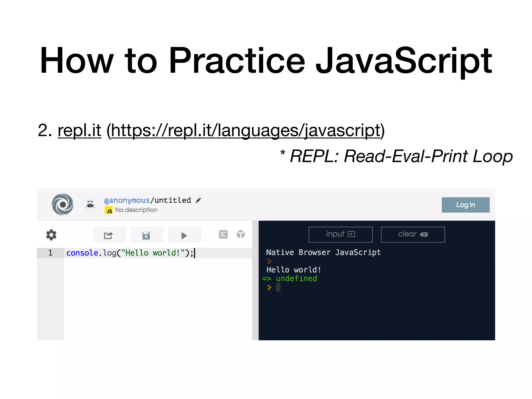The width and height of the screenshot is (532, 399).
Task: Click the Log in button
Action: [x=465, y=205]
